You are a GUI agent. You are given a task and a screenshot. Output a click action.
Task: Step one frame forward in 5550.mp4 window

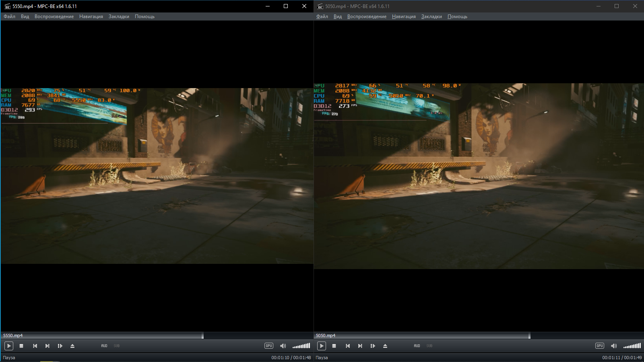click(x=60, y=346)
